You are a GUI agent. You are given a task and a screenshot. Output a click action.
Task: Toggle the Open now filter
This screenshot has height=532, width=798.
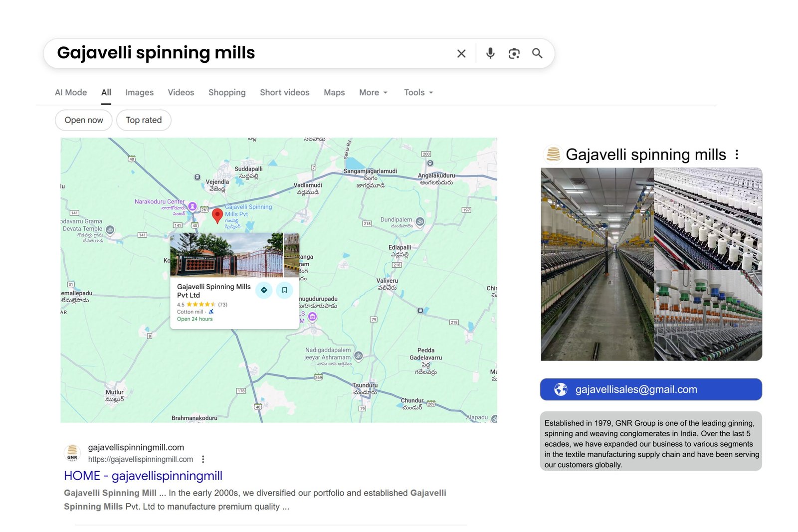(x=83, y=120)
